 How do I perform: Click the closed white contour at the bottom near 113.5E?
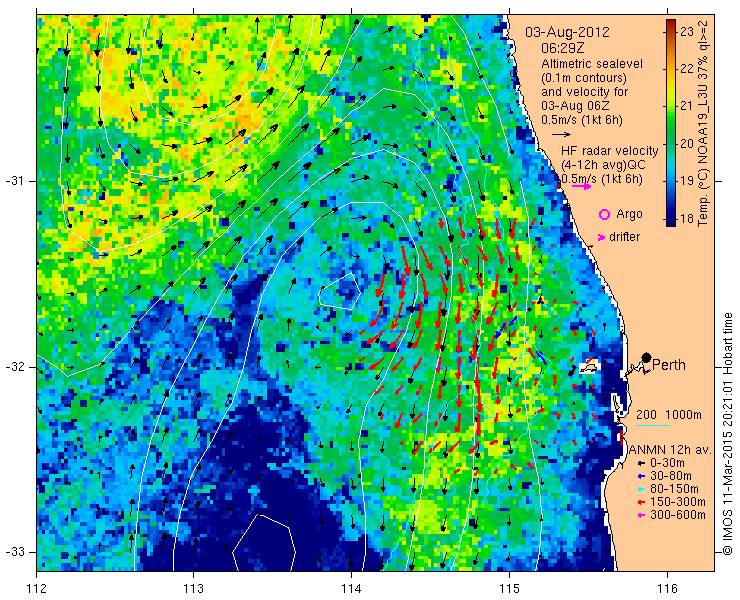264,543
